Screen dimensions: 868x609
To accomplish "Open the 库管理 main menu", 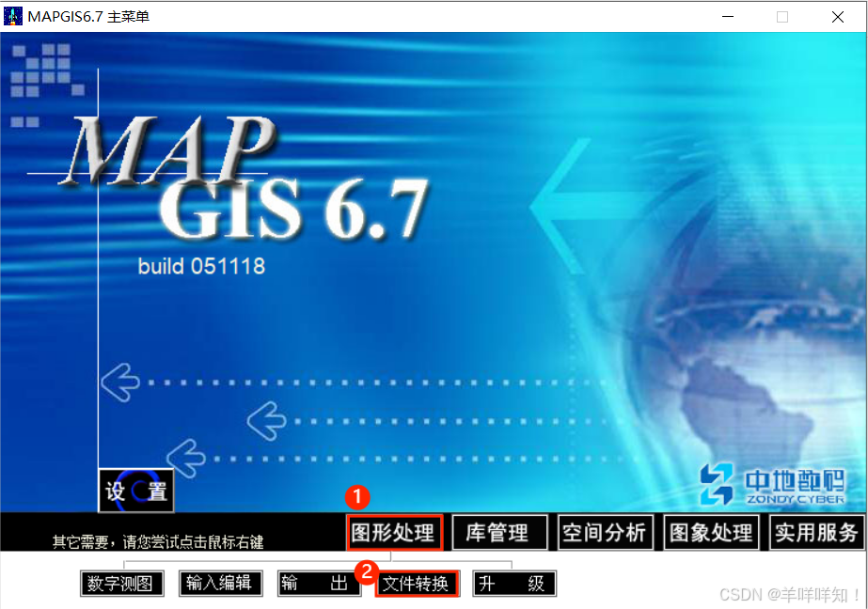I will (500, 533).
